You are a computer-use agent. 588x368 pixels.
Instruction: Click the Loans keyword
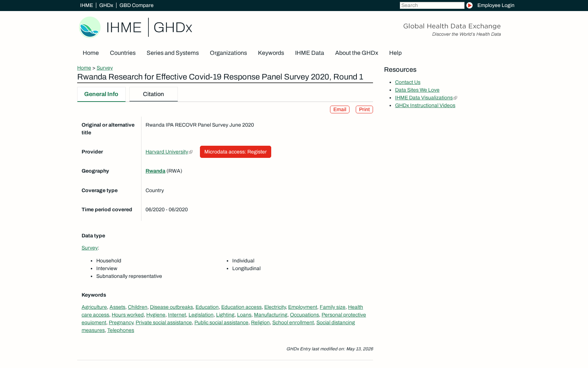pos(244,315)
